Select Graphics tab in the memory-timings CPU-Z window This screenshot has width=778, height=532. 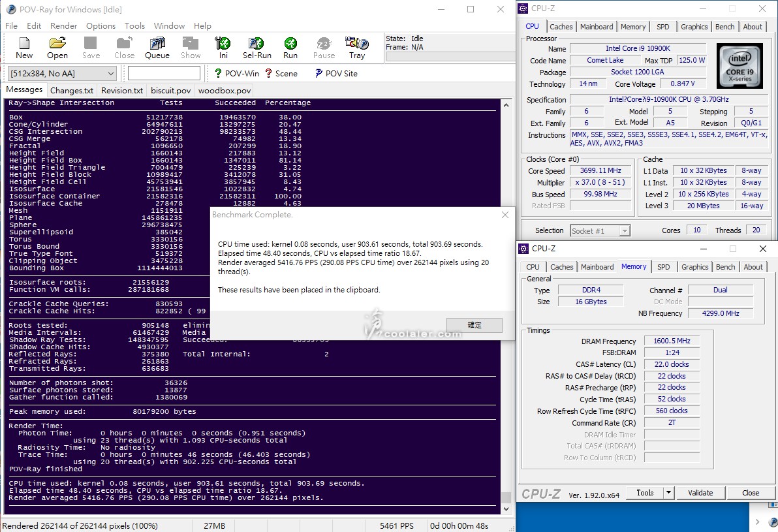tap(694, 267)
